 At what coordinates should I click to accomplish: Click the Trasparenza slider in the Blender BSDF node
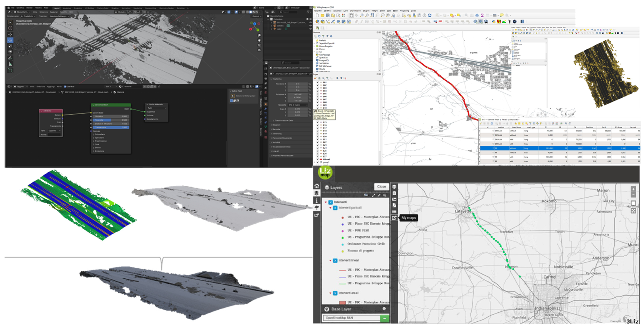(x=111, y=128)
